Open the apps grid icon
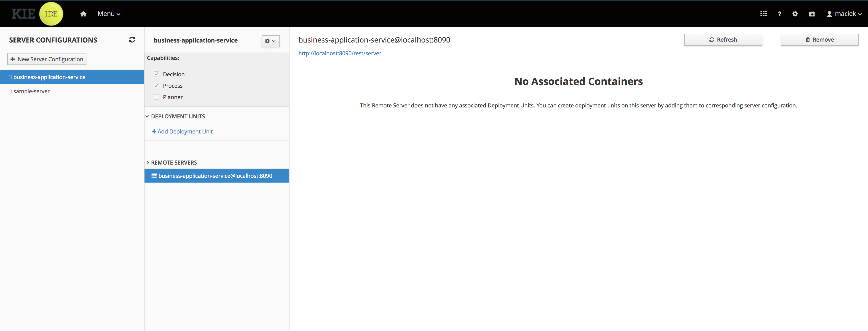Image resolution: width=868 pixels, height=331 pixels. [764, 14]
